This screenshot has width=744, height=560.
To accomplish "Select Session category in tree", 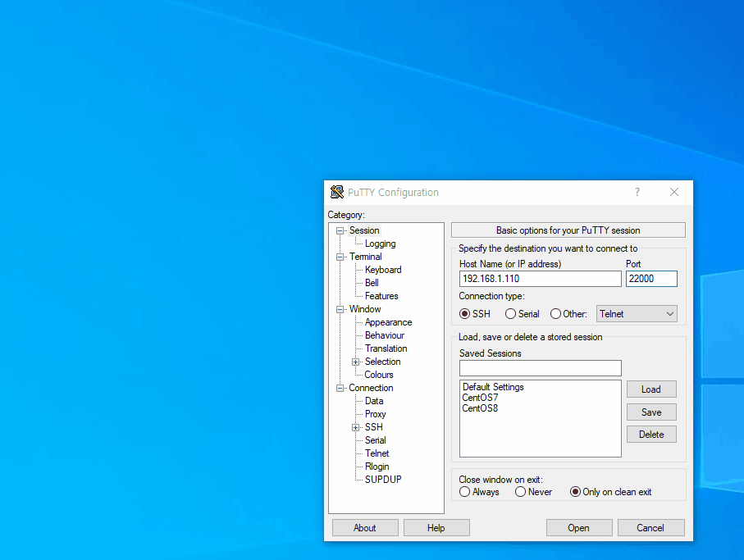I will [x=364, y=230].
